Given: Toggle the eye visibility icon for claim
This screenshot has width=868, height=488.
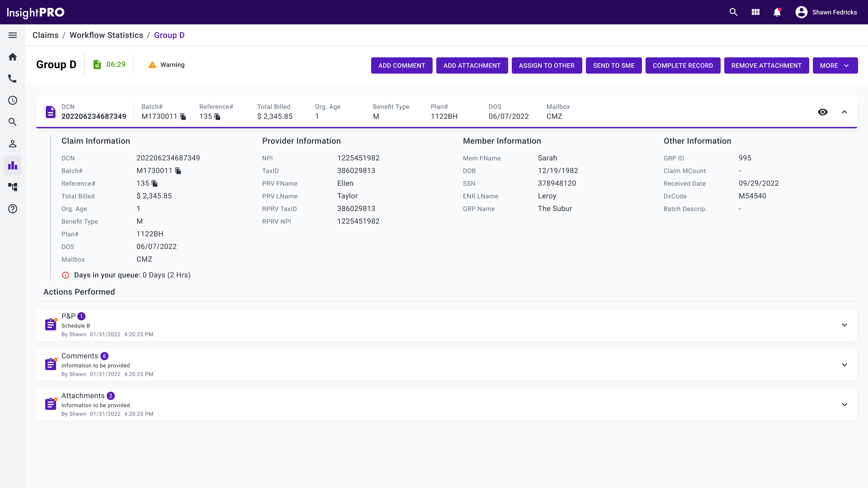Looking at the screenshot, I should [x=823, y=112].
